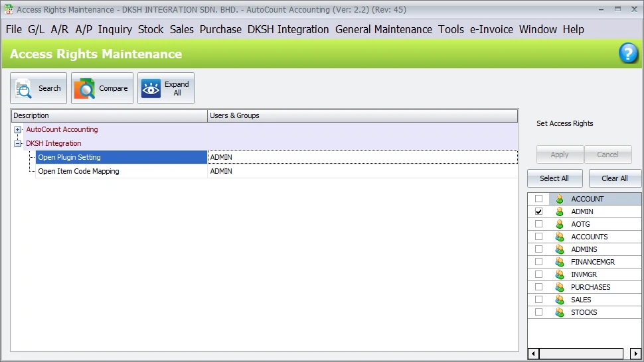Uncheck the ADMIN user checkbox
The width and height of the screenshot is (644, 362).
539,211
